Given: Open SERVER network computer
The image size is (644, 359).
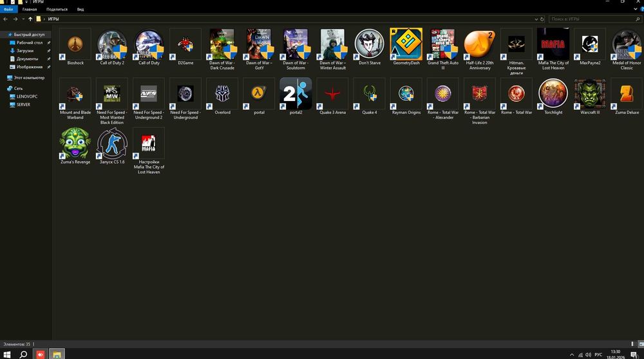Looking at the screenshot, I should [23, 105].
